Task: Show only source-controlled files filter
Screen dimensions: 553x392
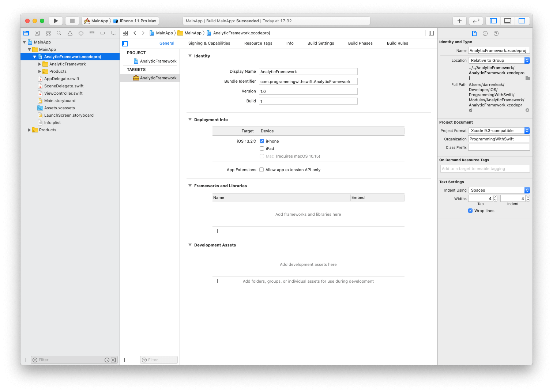Action: [x=113, y=360]
